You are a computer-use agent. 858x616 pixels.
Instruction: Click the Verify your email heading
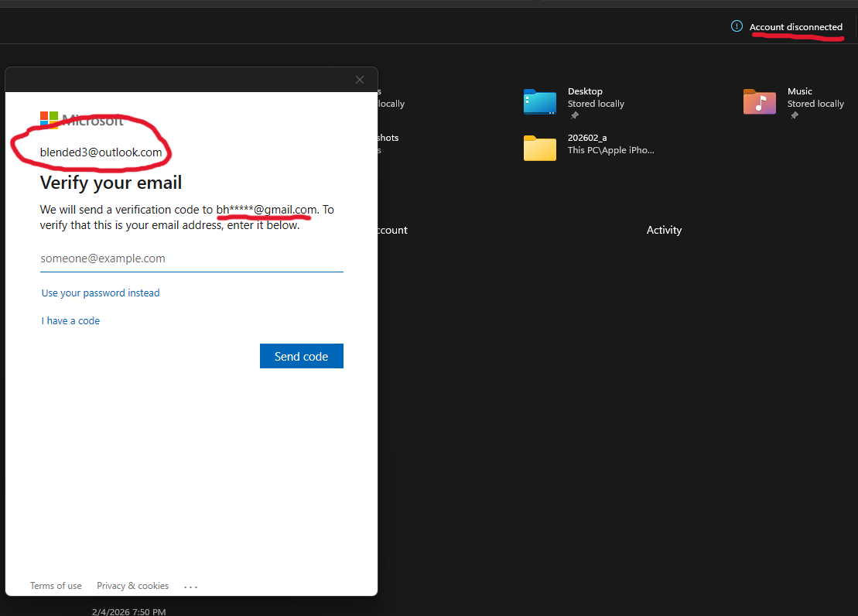(x=111, y=183)
